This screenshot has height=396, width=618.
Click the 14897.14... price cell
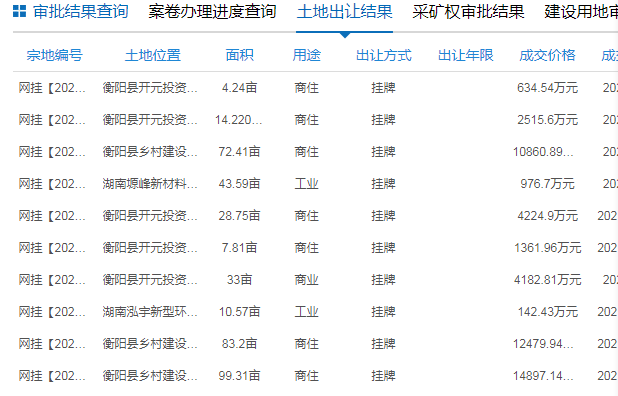(x=543, y=376)
